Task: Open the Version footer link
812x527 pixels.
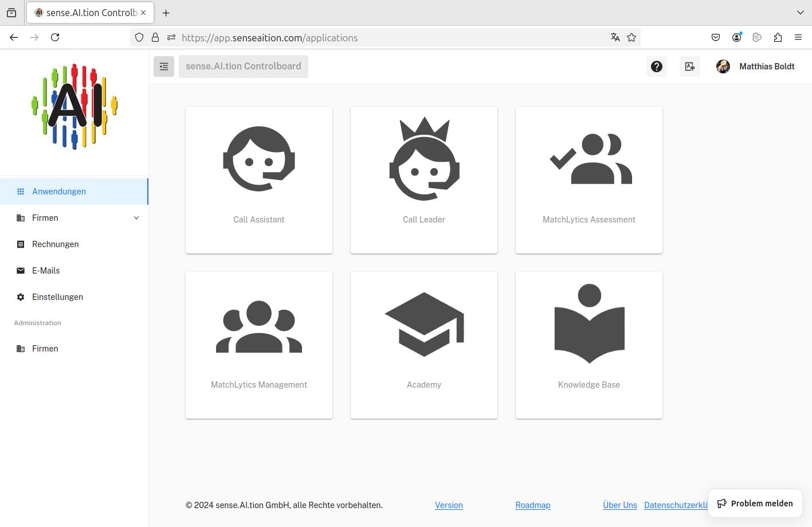Action: point(449,505)
